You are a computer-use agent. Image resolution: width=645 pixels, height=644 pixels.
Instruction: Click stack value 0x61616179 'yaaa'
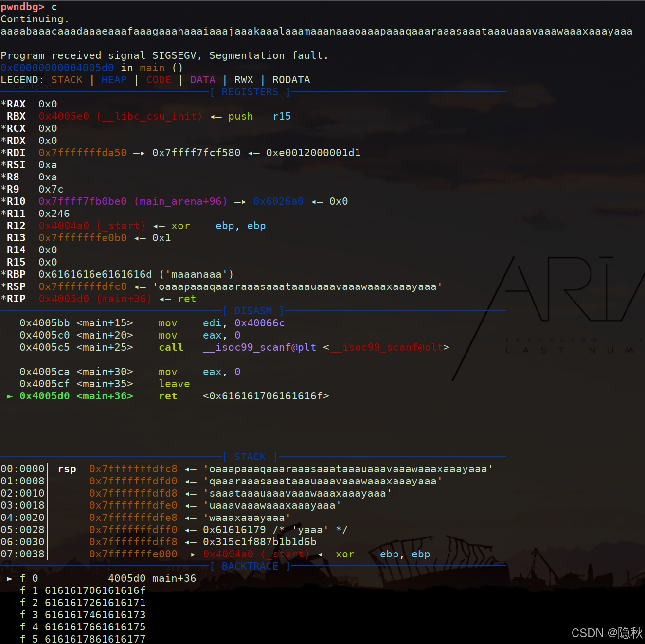275,530
